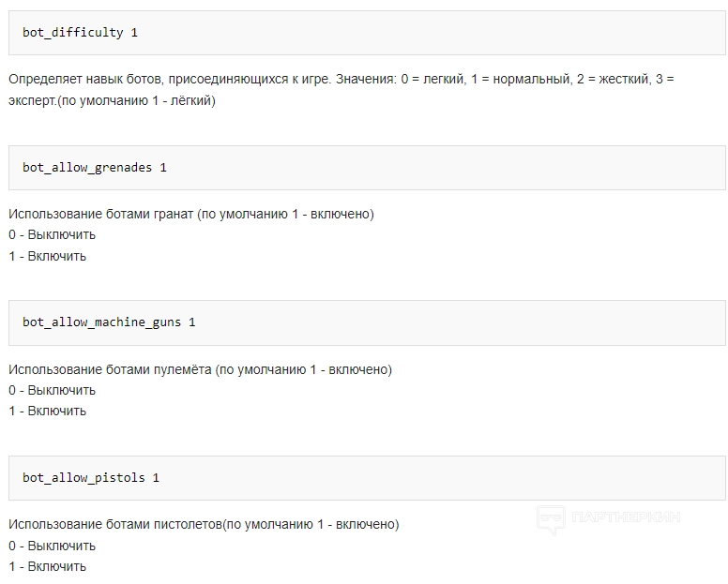Click the bot_allow_machine_guns 1 code block
The width and height of the screenshot is (728, 584).
coord(366,322)
